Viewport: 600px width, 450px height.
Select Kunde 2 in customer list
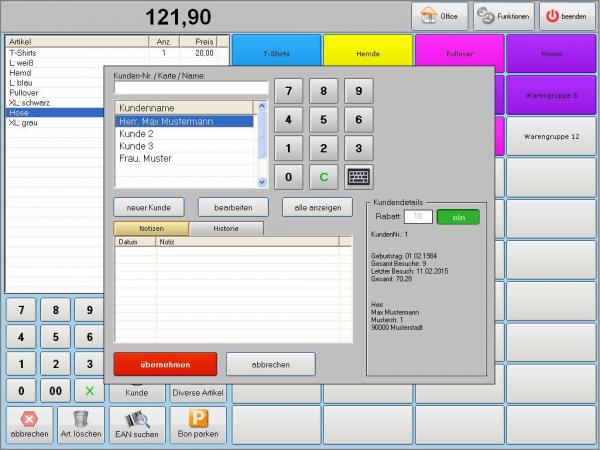(136, 133)
